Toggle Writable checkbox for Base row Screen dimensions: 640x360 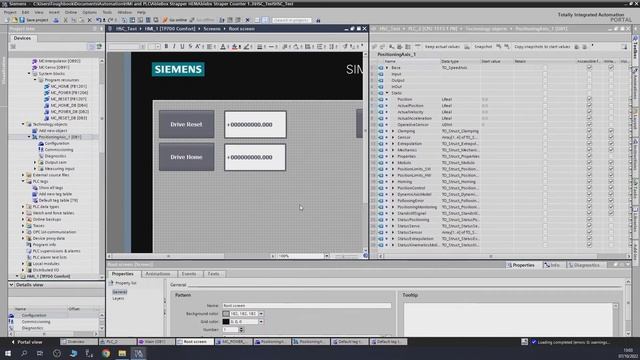pos(611,67)
